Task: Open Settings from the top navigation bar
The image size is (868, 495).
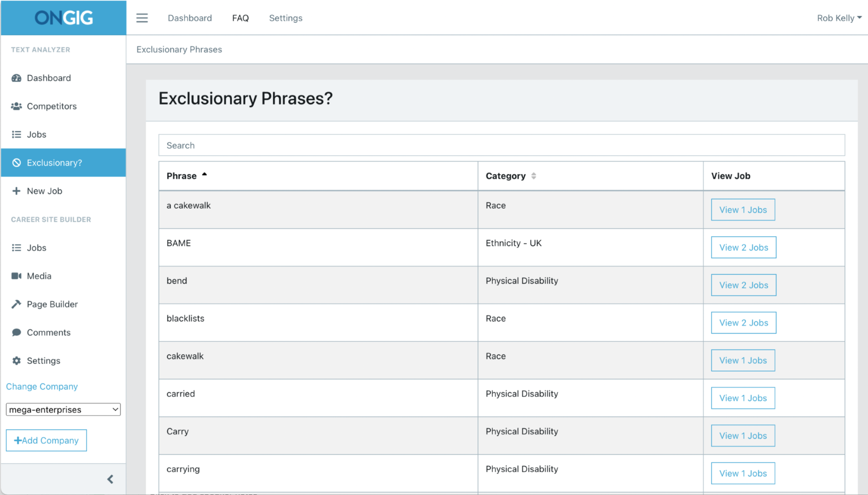Action: click(285, 18)
